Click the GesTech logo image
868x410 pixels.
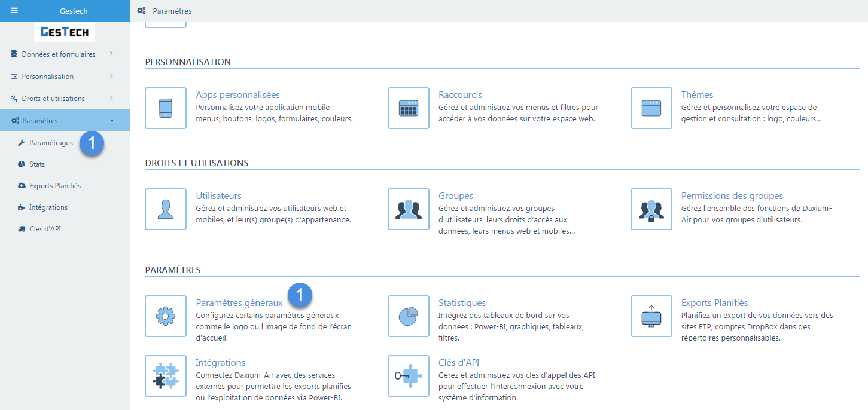pyautogui.click(x=65, y=32)
